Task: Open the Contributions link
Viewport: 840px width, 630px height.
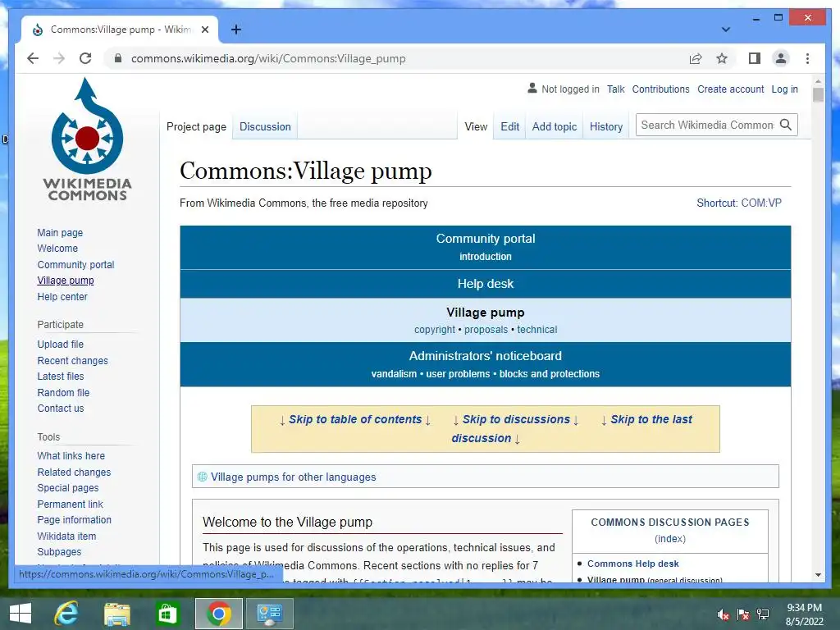Action: click(660, 89)
